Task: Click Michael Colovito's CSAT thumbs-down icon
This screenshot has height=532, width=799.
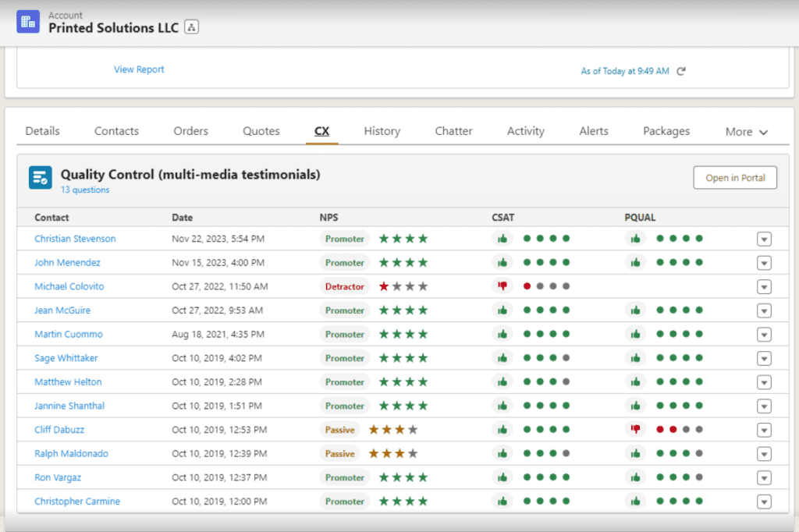Action: pos(502,286)
